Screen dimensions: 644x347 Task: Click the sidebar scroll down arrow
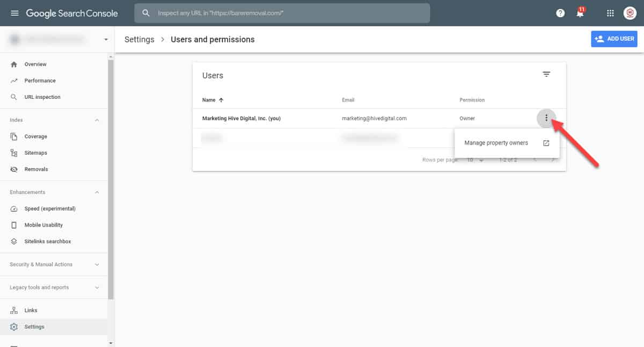pos(111,343)
